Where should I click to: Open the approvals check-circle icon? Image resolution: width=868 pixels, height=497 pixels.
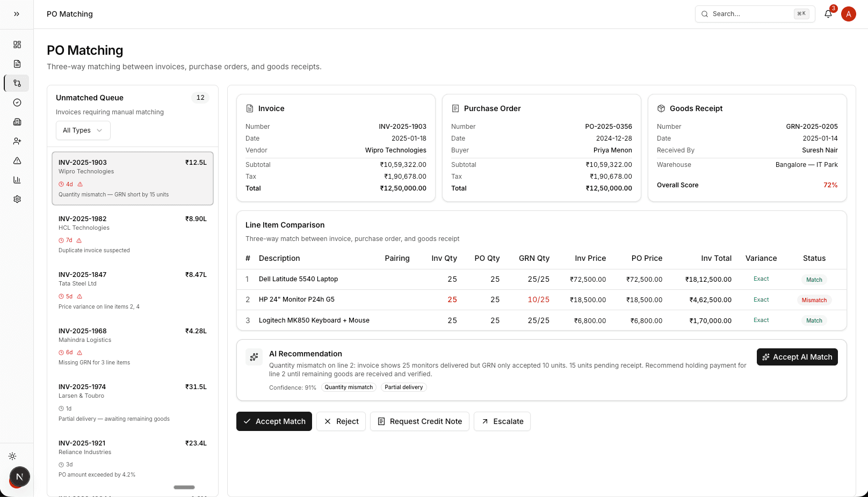(x=17, y=103)
